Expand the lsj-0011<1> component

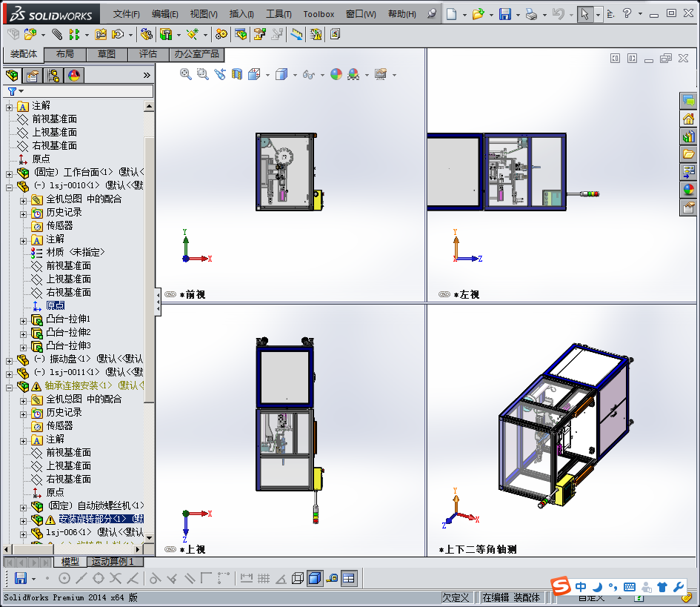(10, 374)
